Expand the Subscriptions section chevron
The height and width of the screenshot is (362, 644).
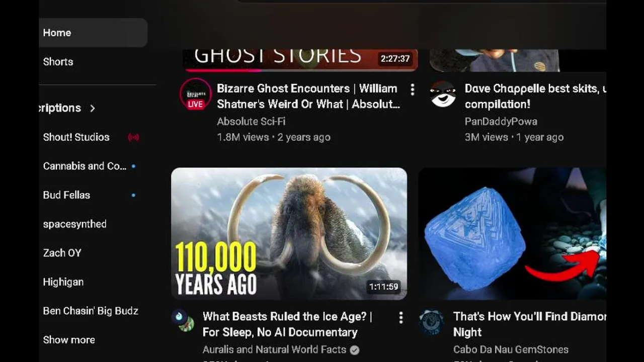[x=92, y=108]
